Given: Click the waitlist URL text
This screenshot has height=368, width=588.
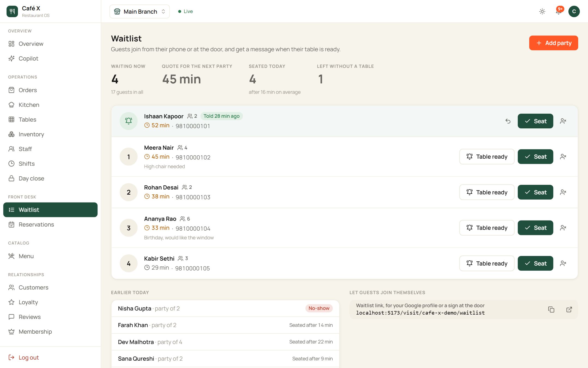Looking at the screenshot, I should pyautogui.click(x=420, y=313).
